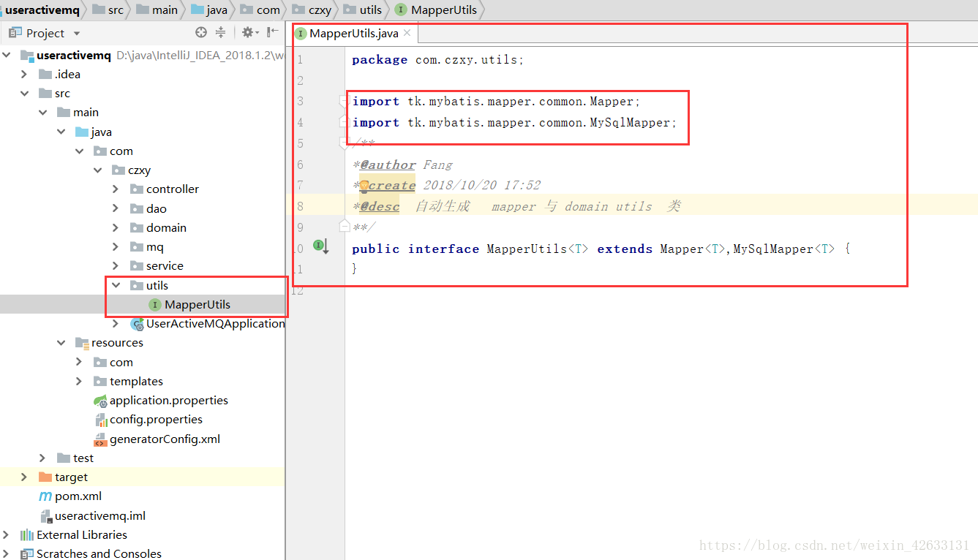Click the yellow lightbulb intention icon
The image size is (978, 560).
tap(364, 186)
